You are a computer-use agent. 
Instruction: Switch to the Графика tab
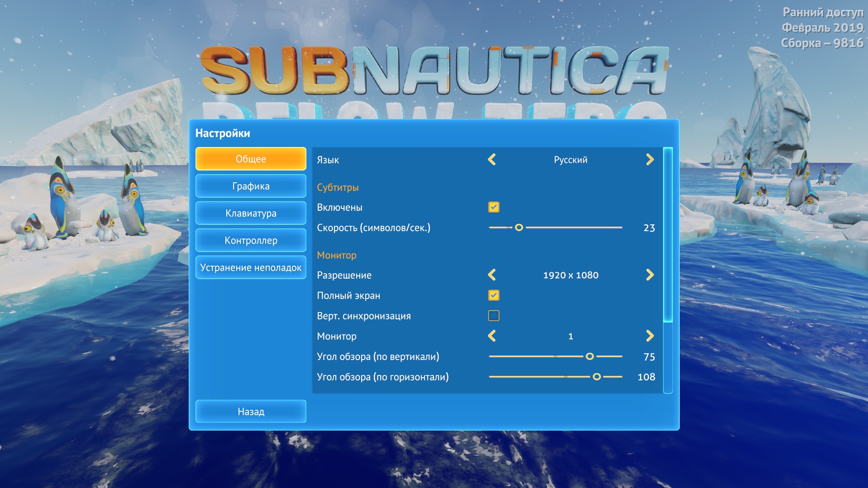point(251,186)
